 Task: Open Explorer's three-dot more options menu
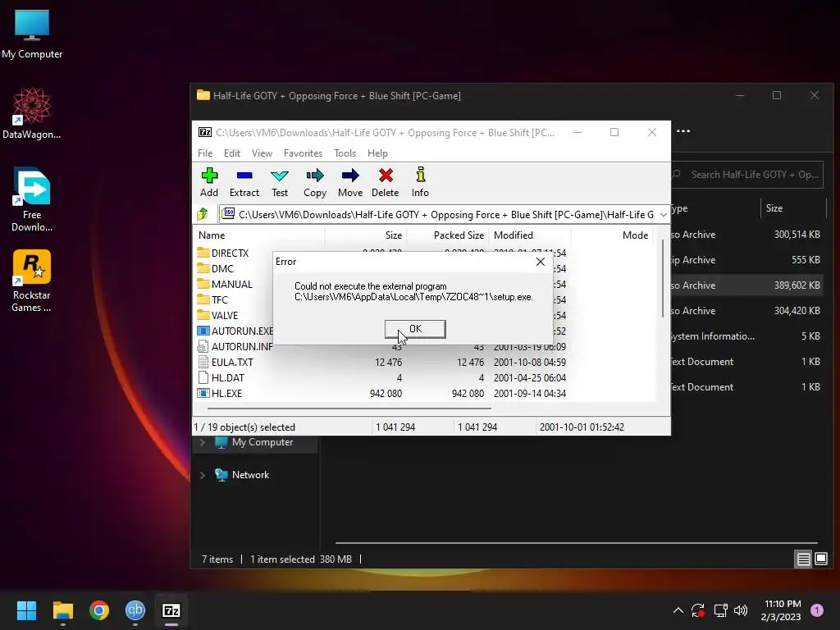coord(683,131)
